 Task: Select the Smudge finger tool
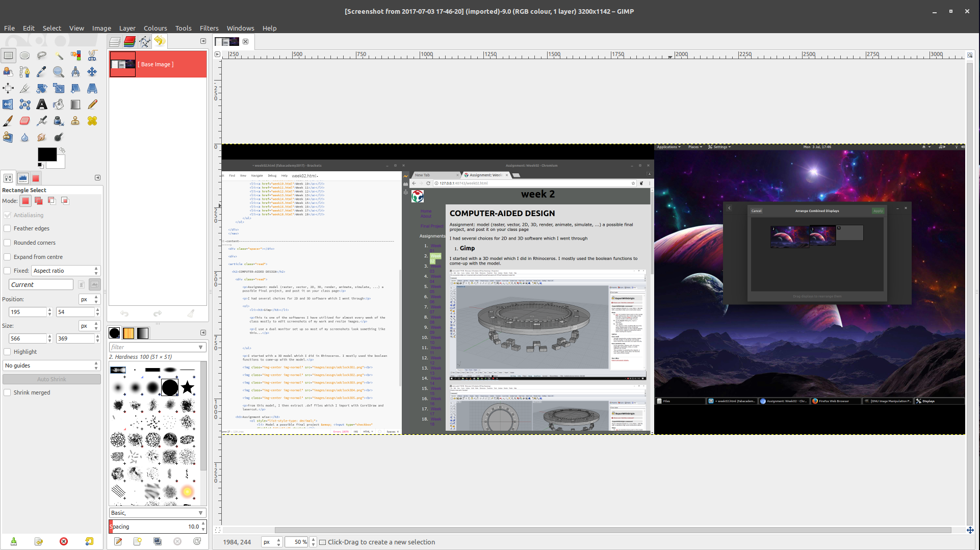coord(42,137)
